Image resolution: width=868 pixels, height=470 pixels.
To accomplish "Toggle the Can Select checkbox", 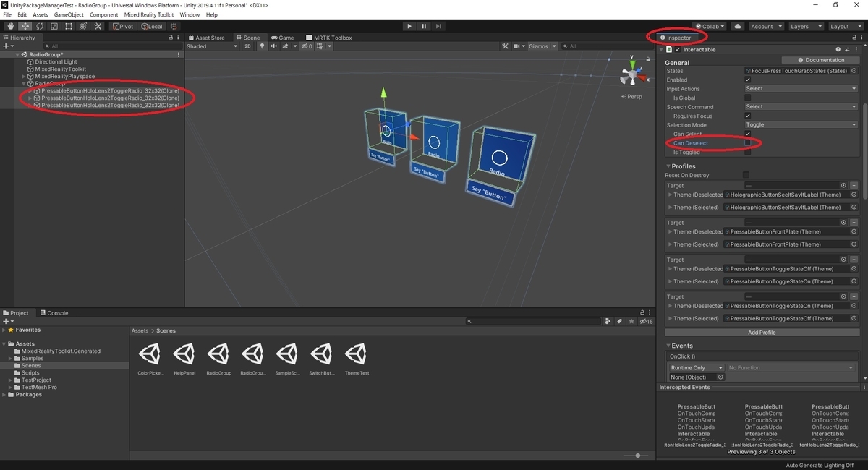I will [748, 134].
